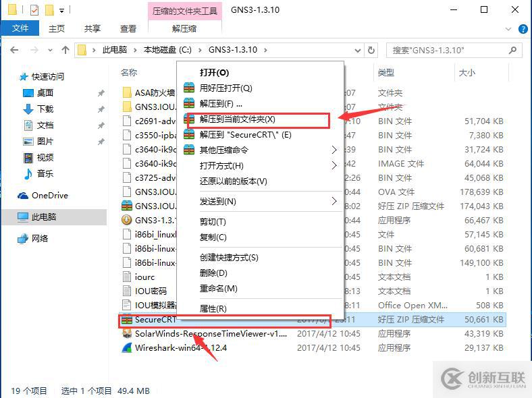
Task: Choose 创建快捷方式(S) in context menu
Action: pos(229,258)
